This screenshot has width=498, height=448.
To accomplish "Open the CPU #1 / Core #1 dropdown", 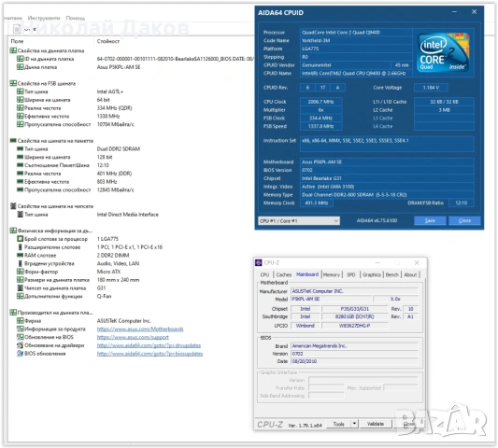I will tap(299, 221).
